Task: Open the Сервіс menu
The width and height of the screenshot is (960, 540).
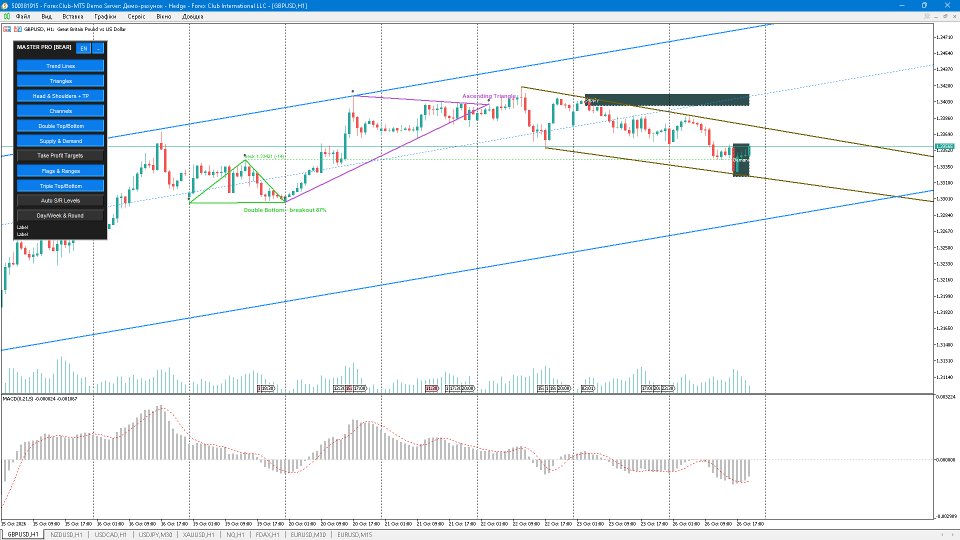Action: point(137,17)
